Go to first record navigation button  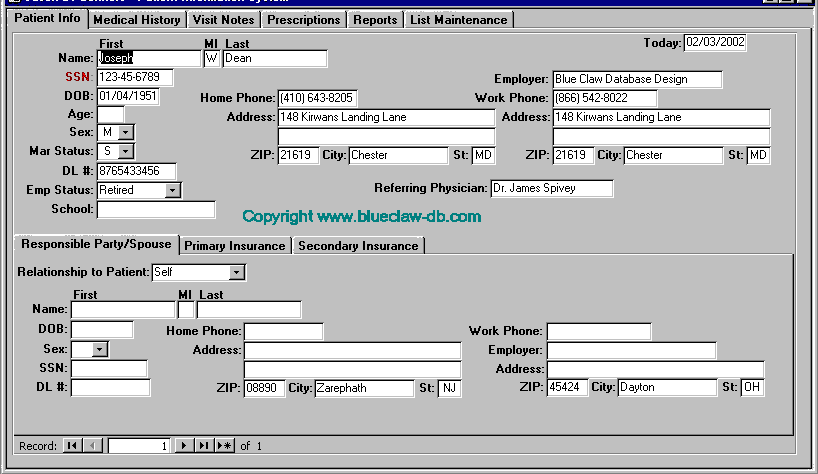tap(73, 446)
